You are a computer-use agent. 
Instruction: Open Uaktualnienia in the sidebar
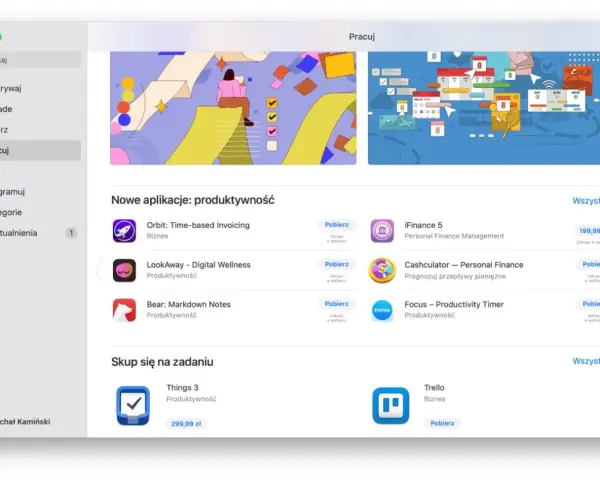pyautogui.click(x=40, y=233)
